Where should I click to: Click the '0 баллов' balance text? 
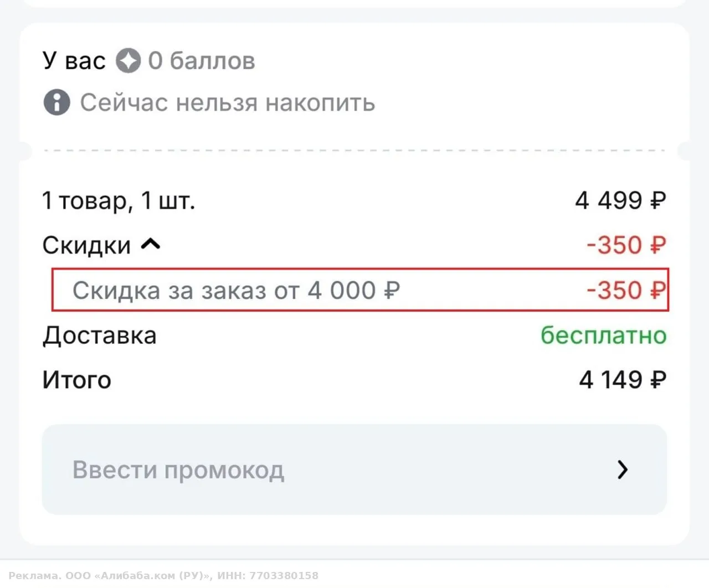click(202, 61)
